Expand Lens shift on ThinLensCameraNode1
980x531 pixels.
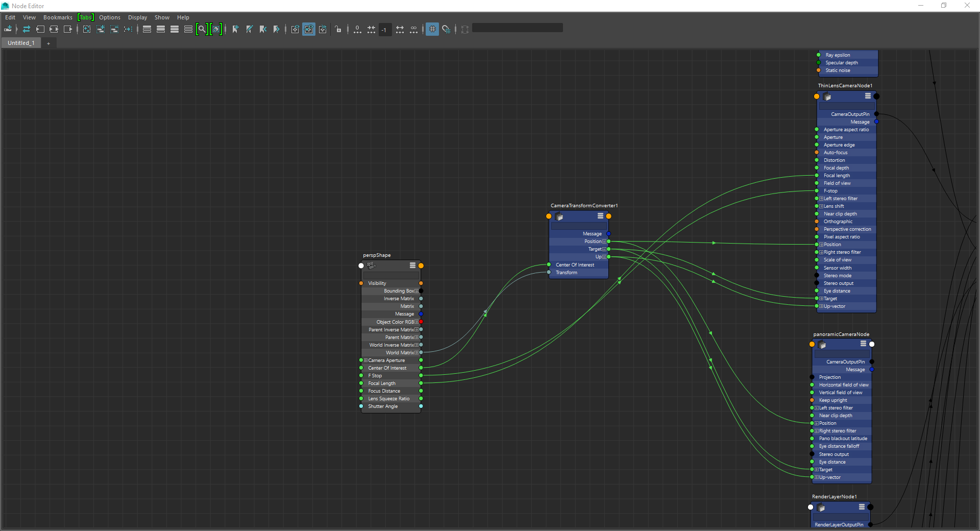821,206
